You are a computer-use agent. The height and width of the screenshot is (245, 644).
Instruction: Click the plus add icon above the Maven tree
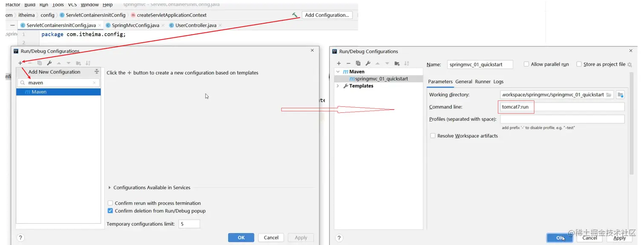coord(339,63)
